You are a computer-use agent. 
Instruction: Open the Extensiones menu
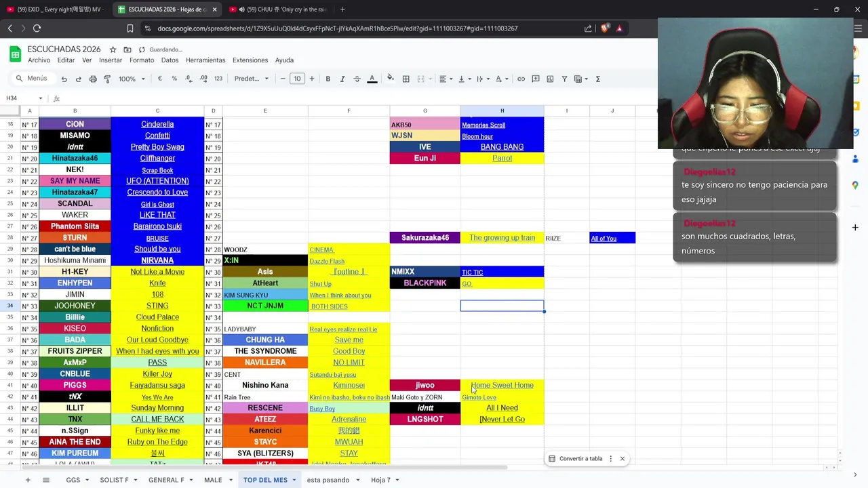pyautogui.click(x=250, y=60)
